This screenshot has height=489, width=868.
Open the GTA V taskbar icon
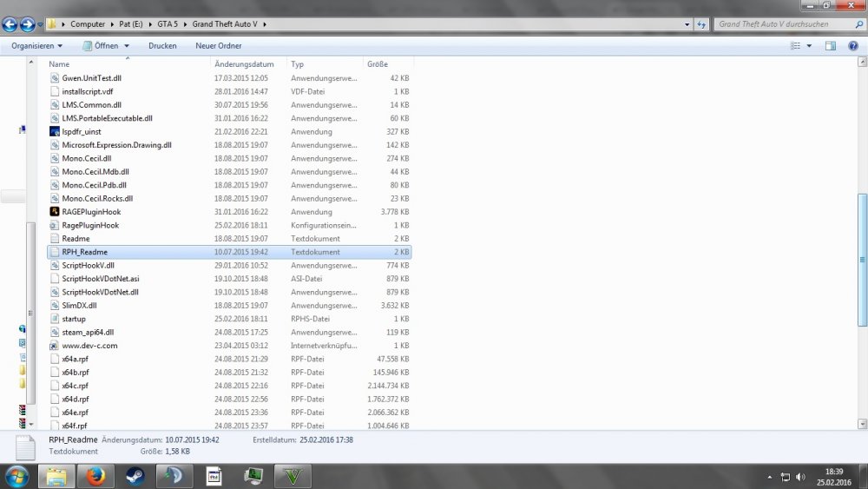coord(293,476)
